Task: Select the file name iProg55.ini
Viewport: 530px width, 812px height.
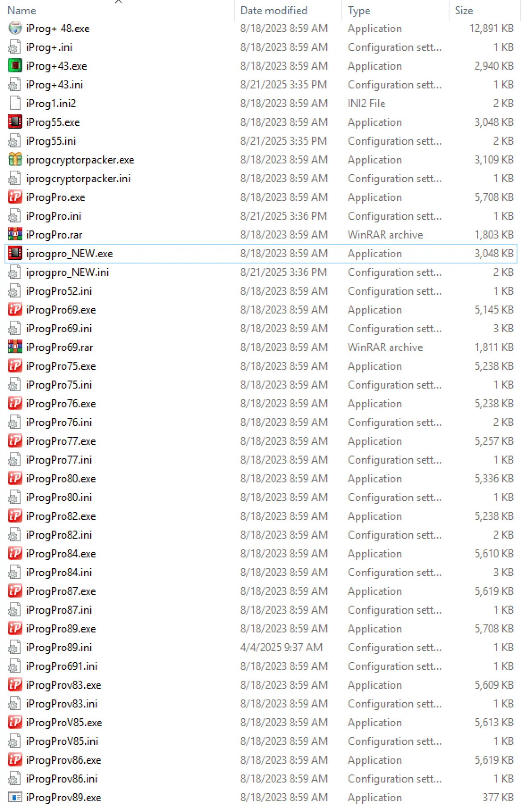Action: point(51,141)
